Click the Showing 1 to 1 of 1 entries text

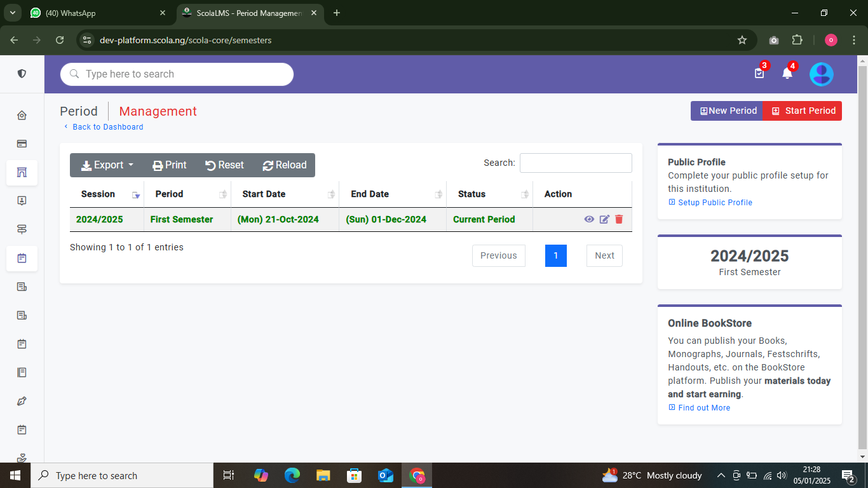pos(126,247)
